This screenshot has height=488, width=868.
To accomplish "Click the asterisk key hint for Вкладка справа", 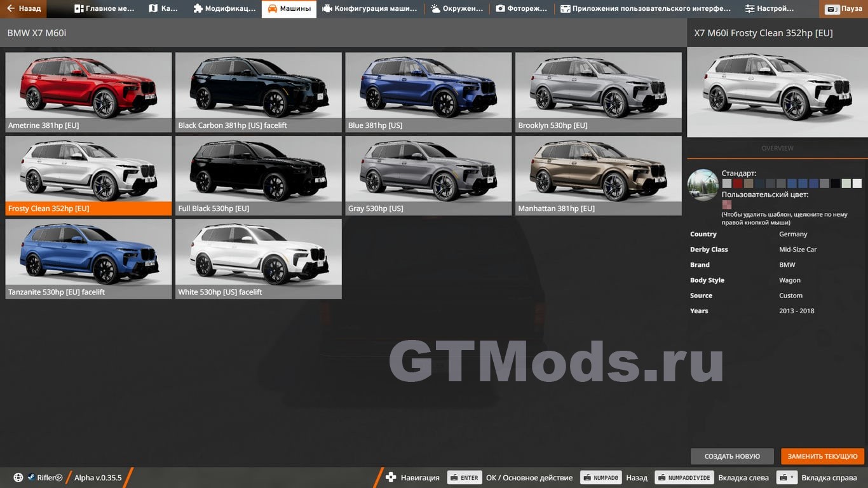I will [x=787, y=478].
